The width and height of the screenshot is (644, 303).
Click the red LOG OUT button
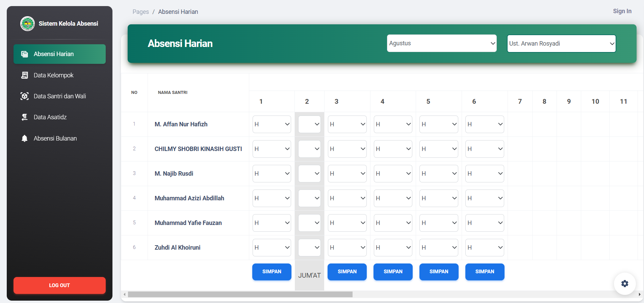click(59, 285)
